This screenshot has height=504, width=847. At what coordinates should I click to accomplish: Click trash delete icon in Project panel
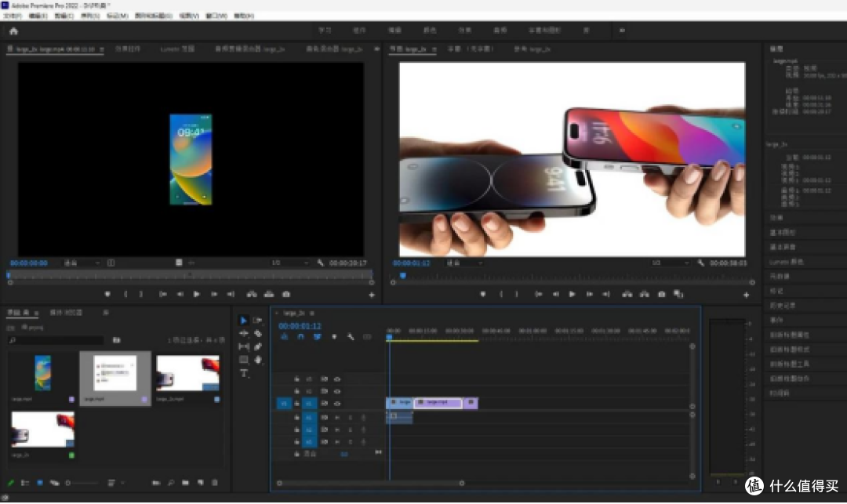click(214, 482)
